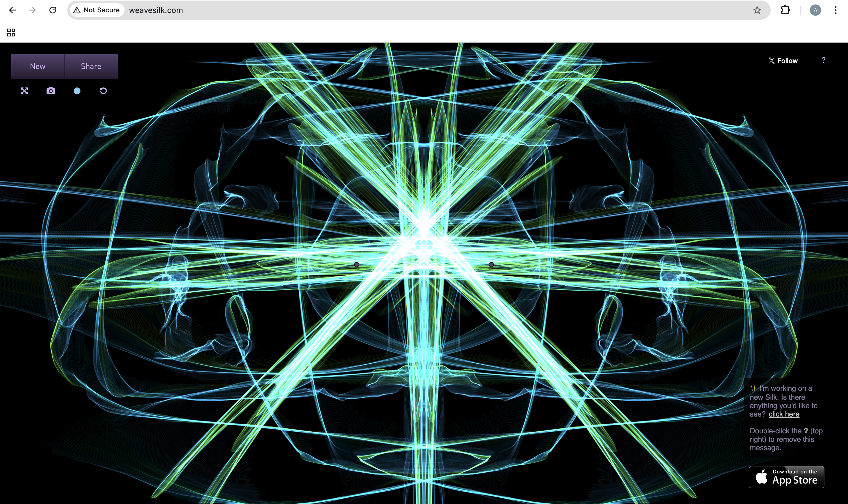Open the blue color and controls circle
Viewport: 848px width, 504px height.
click(77, 91)
